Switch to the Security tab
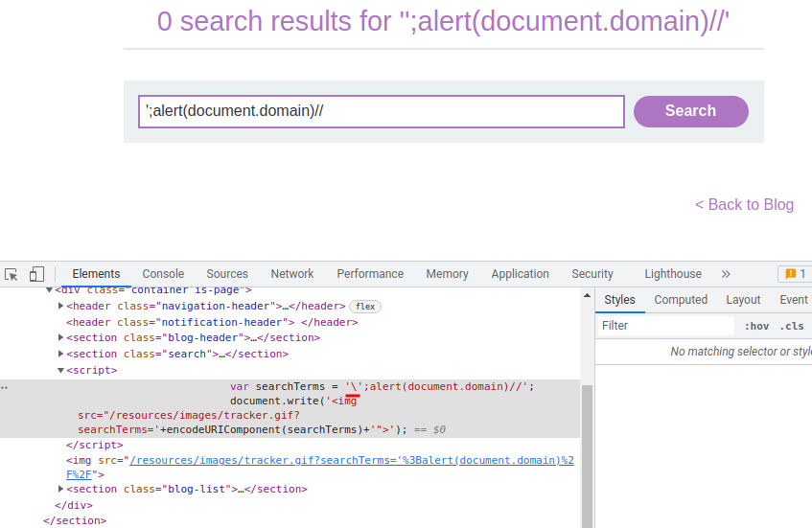Viewport: 812px width, 528px height. point(592,274)
